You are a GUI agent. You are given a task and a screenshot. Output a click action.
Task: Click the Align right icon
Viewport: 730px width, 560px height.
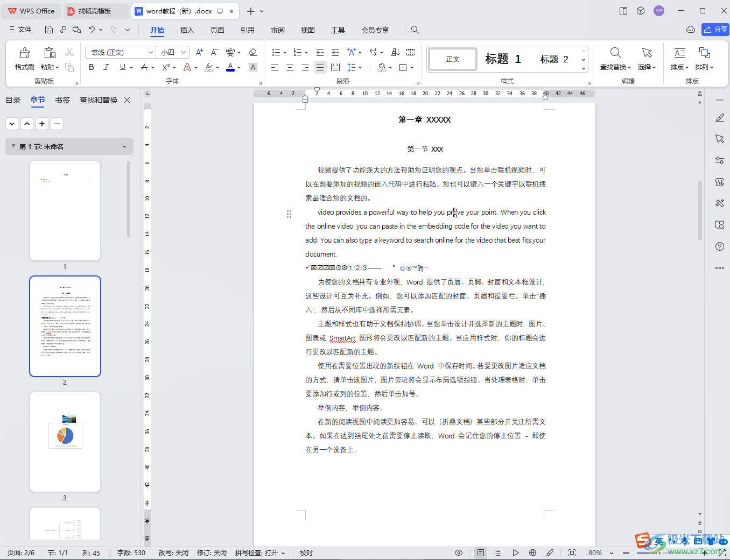click(305, 67)
